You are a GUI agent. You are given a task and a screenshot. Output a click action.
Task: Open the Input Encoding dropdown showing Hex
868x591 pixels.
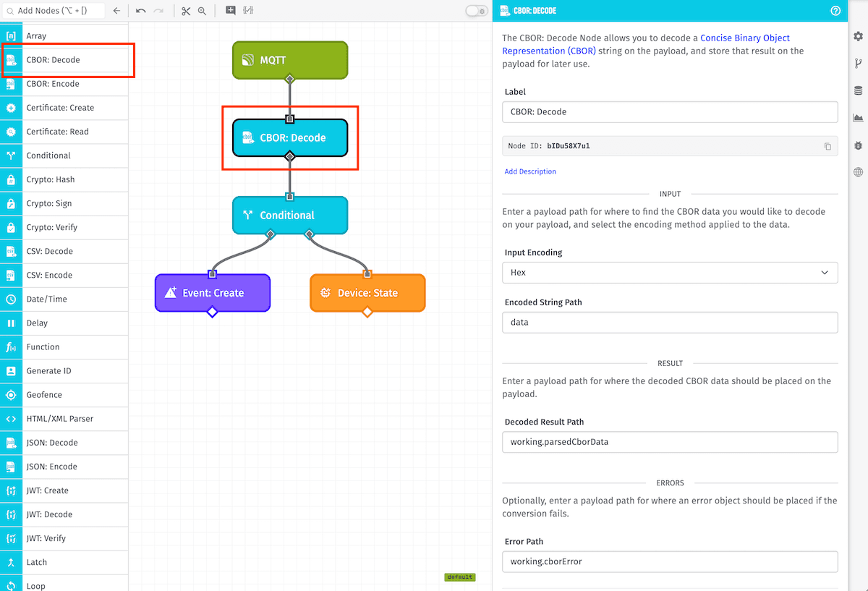pos(670,273)
